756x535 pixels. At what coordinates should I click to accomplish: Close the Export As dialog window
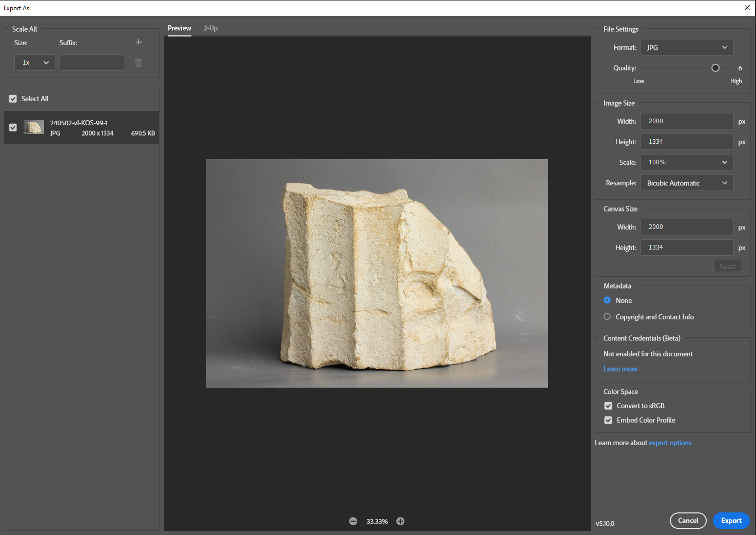pos(747,8)
